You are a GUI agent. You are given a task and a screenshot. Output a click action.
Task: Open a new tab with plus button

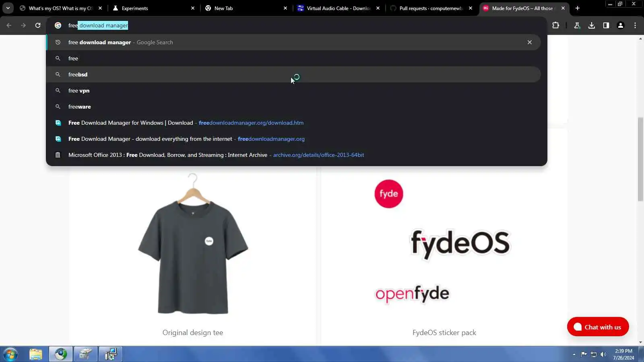click(x=578, y=8)
